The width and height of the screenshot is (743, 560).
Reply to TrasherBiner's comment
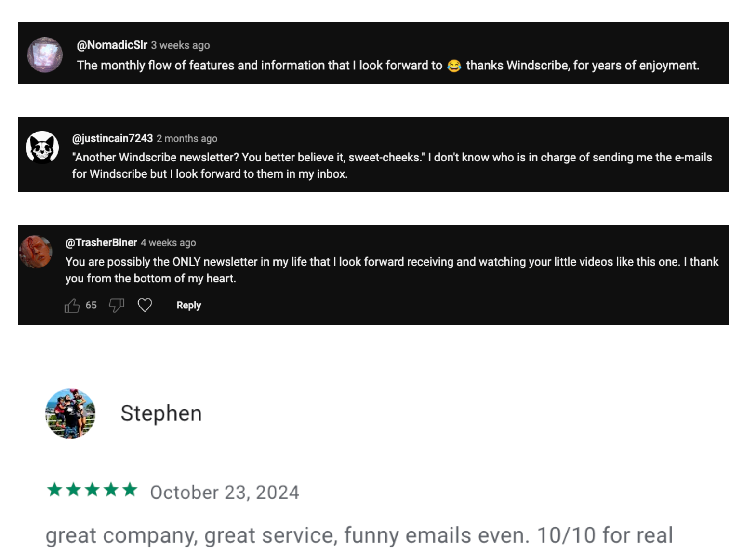pos(188,306)
